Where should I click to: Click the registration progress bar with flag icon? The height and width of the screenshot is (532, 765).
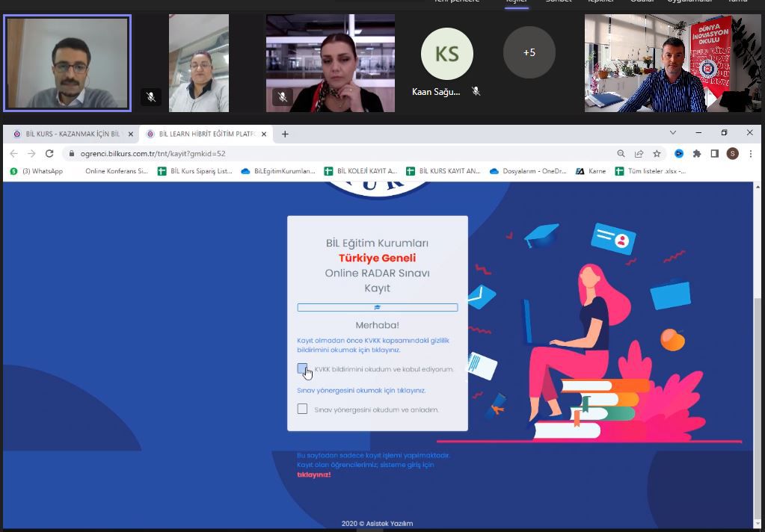(378, 308)
